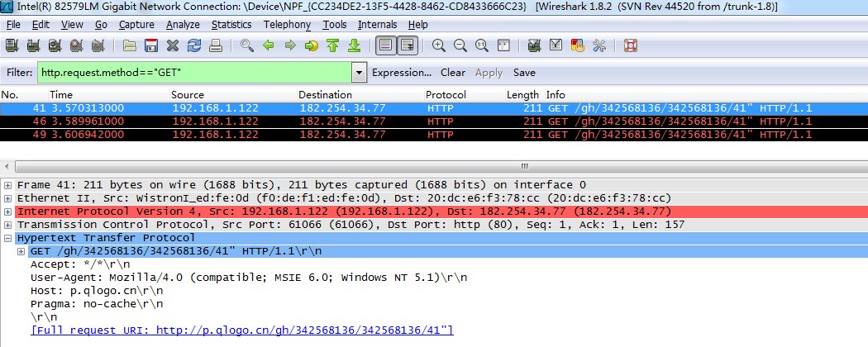Click into the display filter text field
The height and width of the screenshot is (347, 868).
[194, 73]
